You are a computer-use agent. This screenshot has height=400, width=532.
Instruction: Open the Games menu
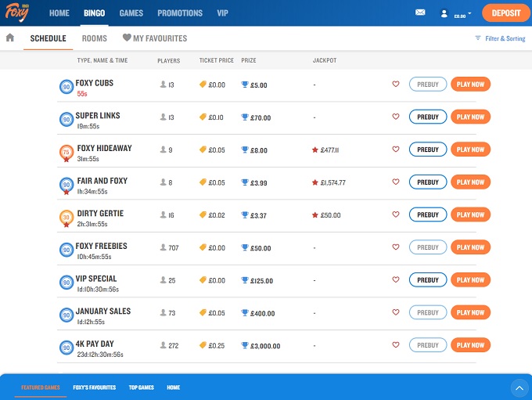coord(131,13)
